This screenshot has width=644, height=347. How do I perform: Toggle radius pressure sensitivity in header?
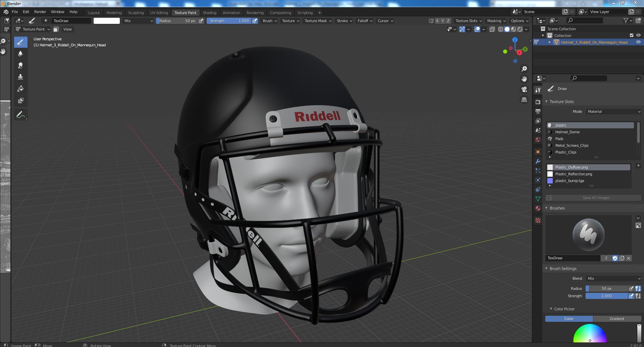[x=201, y=21]
